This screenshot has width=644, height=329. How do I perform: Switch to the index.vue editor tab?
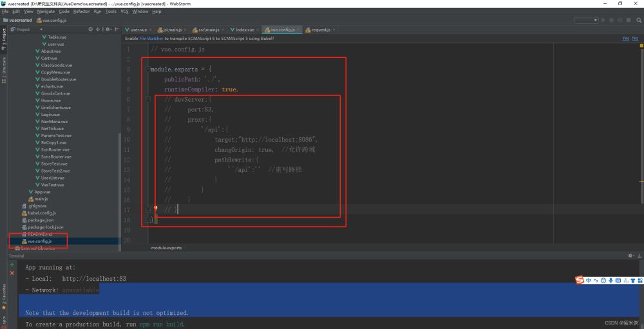(245, 30)
